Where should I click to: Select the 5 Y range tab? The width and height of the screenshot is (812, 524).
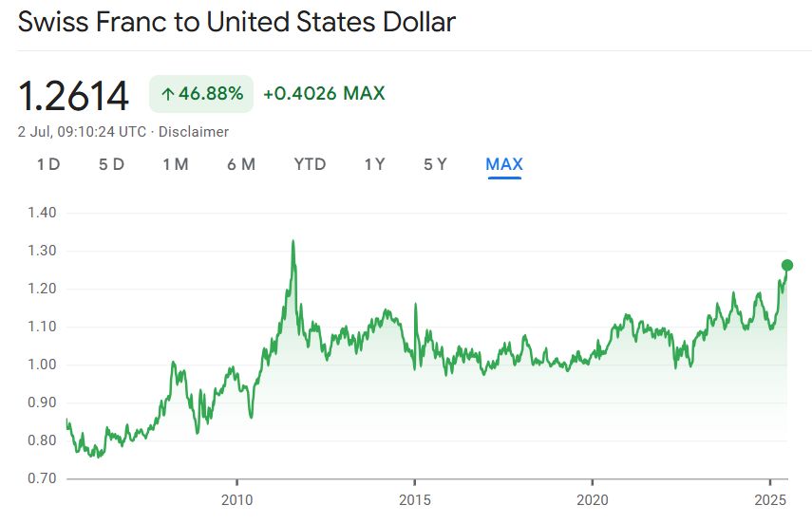[x=435, y=164]
